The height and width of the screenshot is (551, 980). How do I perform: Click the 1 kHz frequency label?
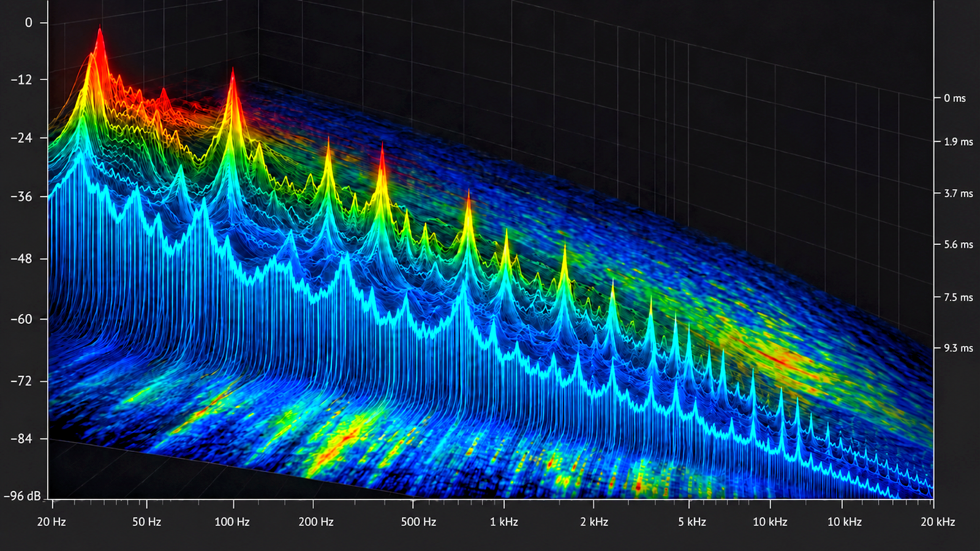504,522
